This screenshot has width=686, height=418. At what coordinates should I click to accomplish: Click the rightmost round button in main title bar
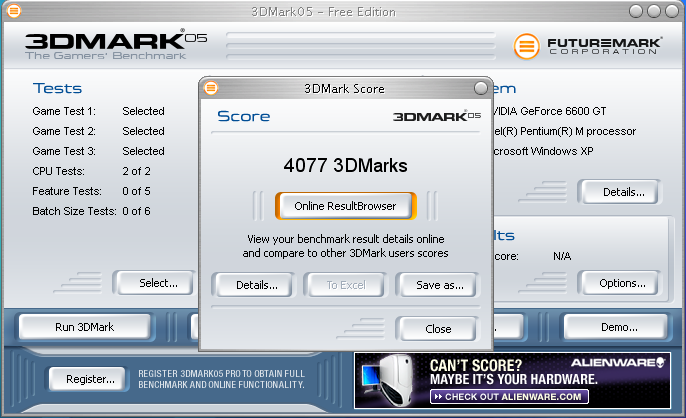tap(672, 11)
